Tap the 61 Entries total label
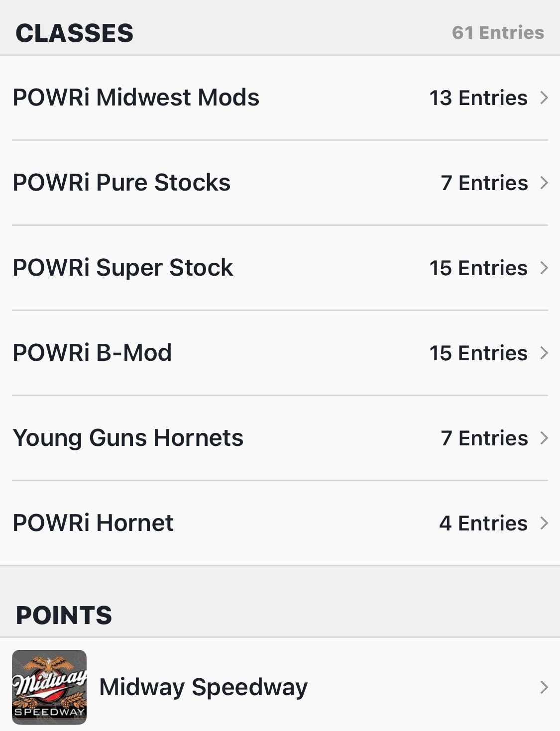 pos(498,33)
